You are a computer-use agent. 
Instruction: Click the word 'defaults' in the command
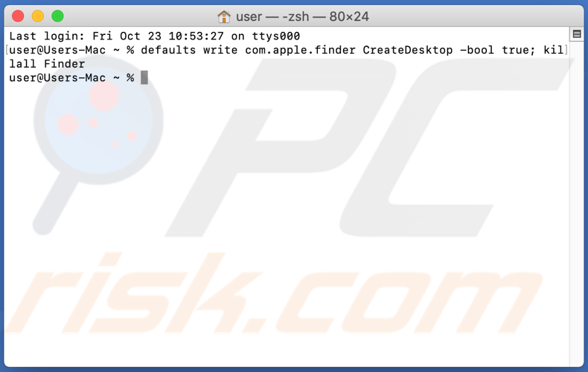(x=168, y=50)
